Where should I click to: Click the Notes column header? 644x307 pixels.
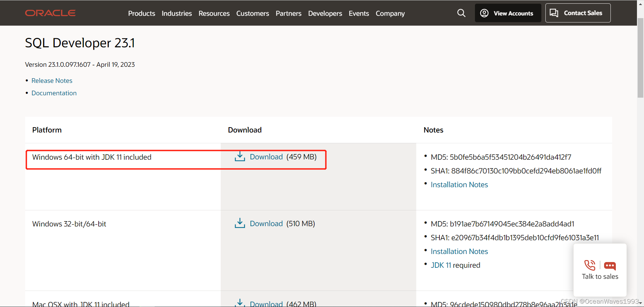click(x=433, y=130)
